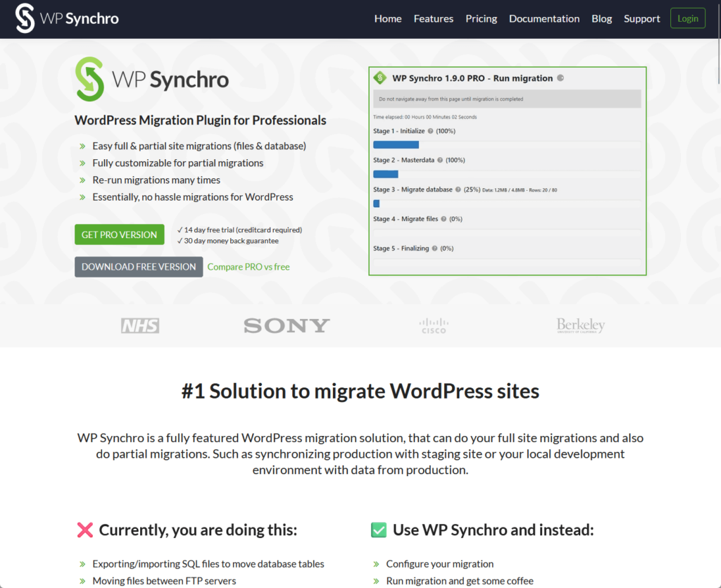This screenshot has width=721, height=588.
Task: Click the text '30 day money back guarantee'
Action: pyautogui.click(x=231, y=241)
